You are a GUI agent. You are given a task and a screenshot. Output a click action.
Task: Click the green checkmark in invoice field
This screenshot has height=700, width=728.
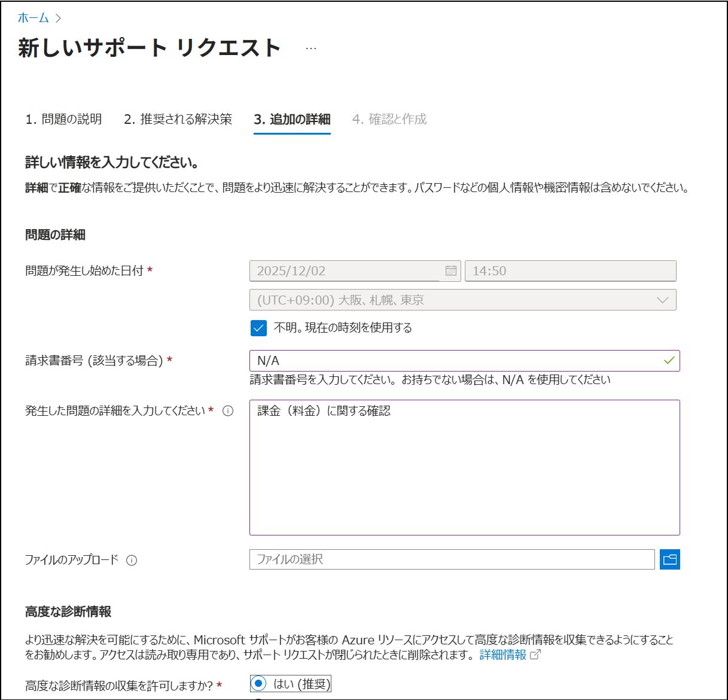(x=670, y=360)
